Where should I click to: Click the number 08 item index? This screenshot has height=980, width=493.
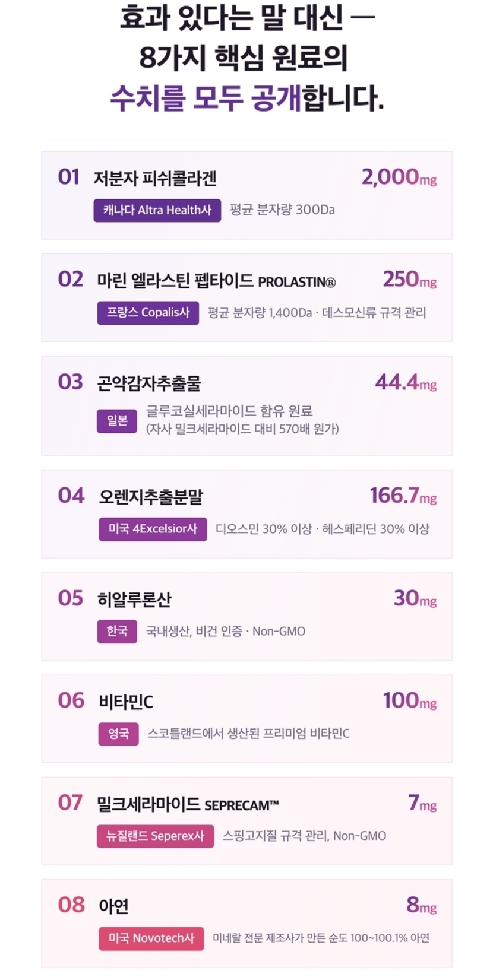point(71,905)
